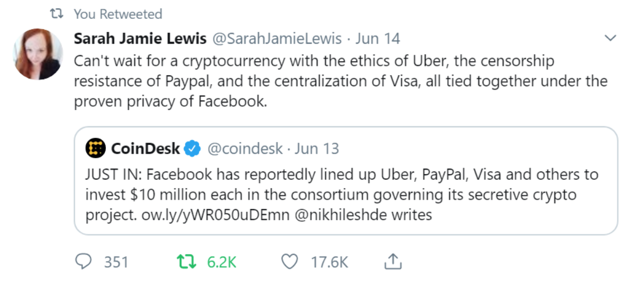
Task: Open tweet options chevron dropdown
Action: [x=610, y=39]
